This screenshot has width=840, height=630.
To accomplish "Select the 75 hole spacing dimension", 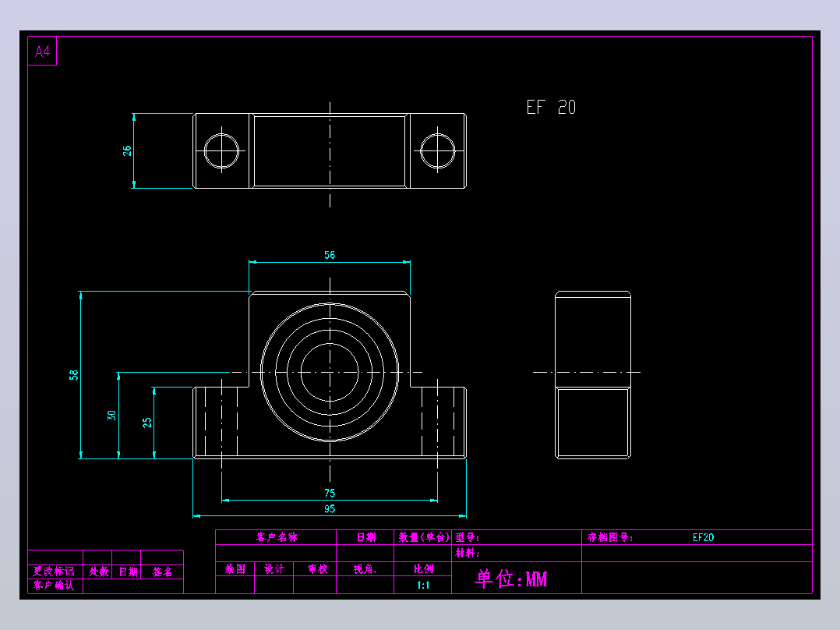I will (x=330, y=493).
